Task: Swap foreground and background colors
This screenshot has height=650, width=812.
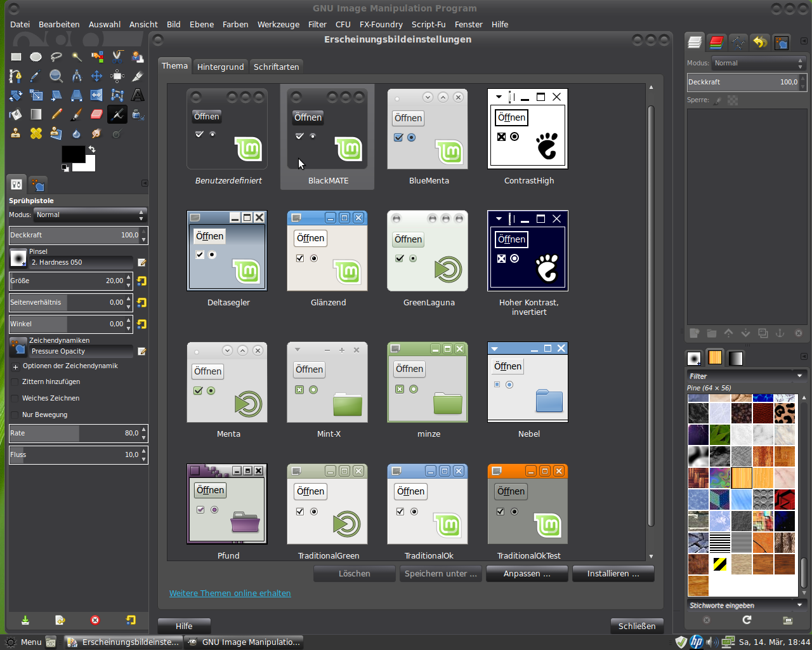Action: [92, 149]
